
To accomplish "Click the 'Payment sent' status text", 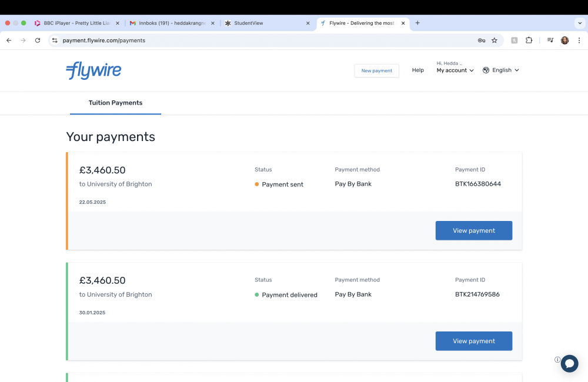I will coord(282,185).
